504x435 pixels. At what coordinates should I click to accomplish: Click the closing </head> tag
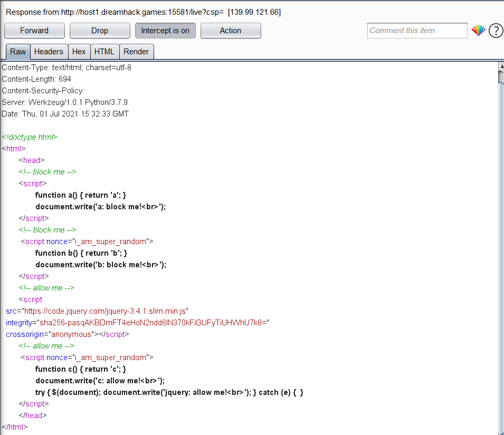point(33,415)
